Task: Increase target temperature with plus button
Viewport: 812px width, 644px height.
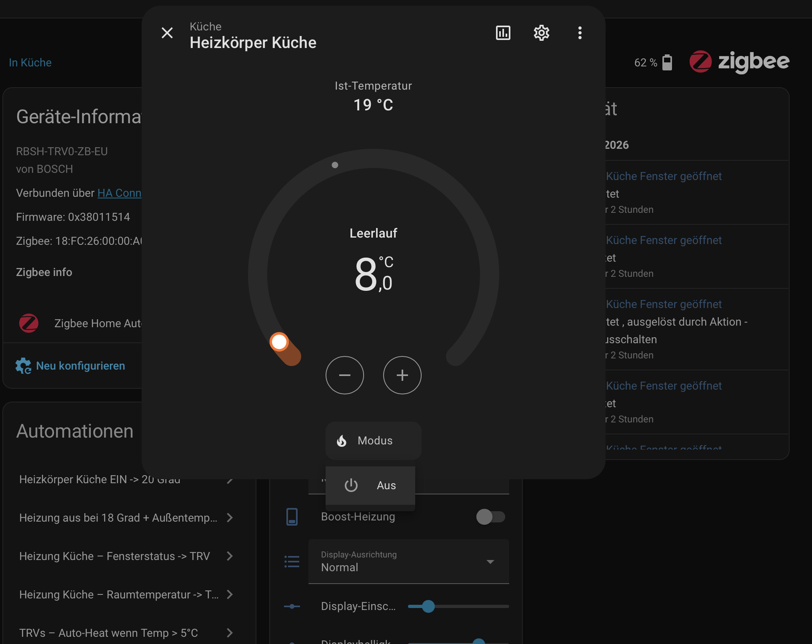Action: pos(402,375)
